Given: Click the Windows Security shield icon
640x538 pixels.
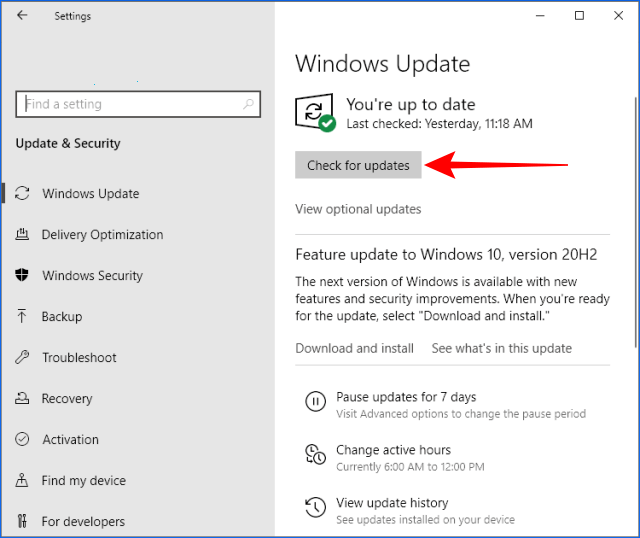Looking at the screenshot, I should click(22, 275).
